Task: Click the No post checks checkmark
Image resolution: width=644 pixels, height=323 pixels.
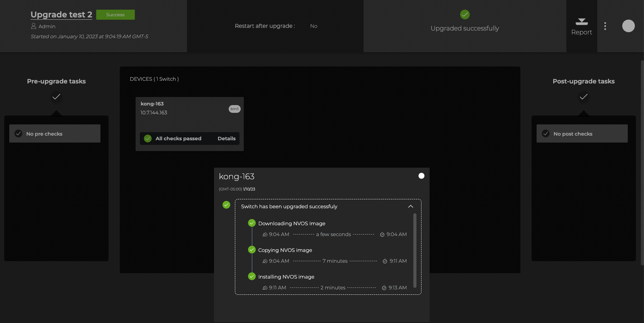Action: tap(545, 134)
